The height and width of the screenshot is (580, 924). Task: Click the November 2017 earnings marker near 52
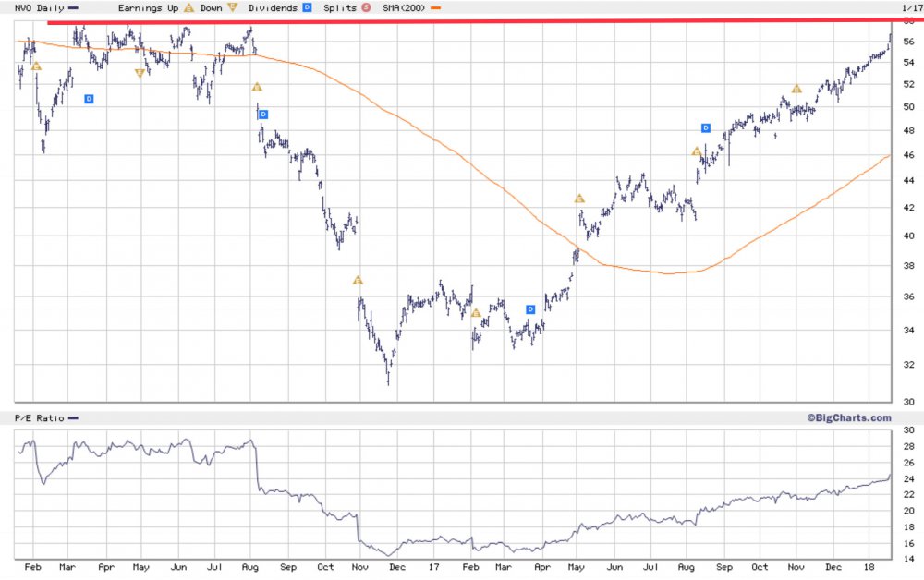pyautogui.click(x=796, y=89)
